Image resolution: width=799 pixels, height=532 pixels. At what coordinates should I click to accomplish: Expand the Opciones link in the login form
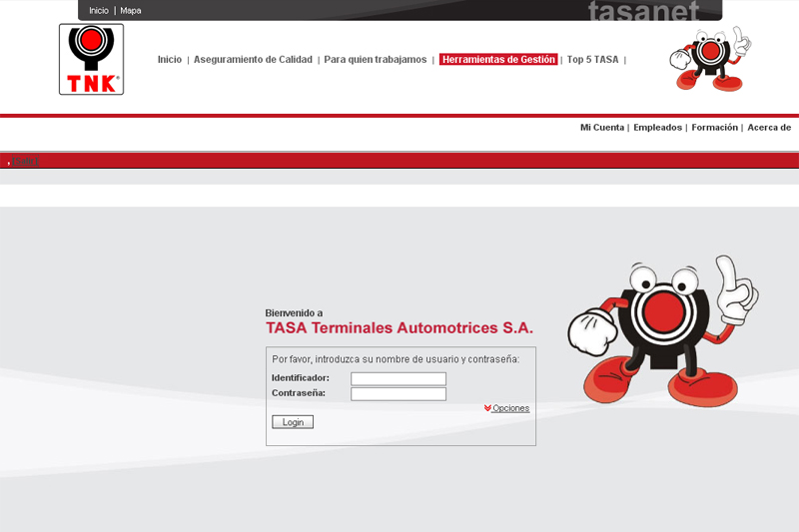pos(510,408)
